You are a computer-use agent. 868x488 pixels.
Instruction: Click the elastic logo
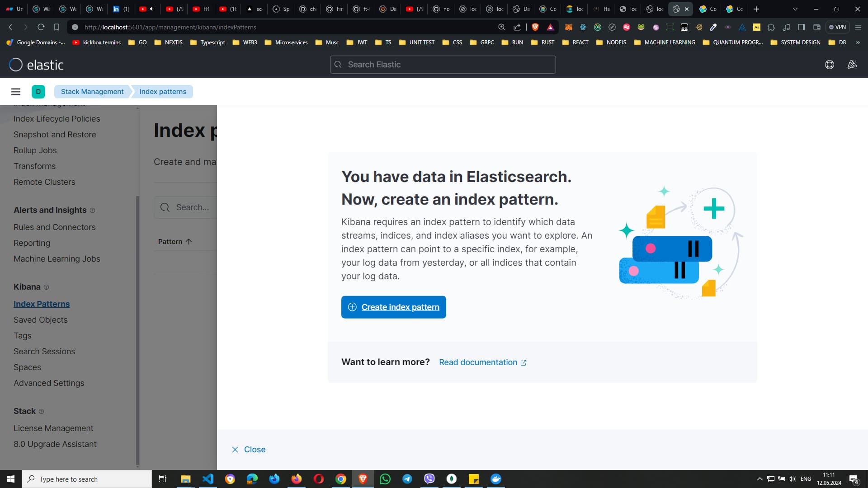36,65
